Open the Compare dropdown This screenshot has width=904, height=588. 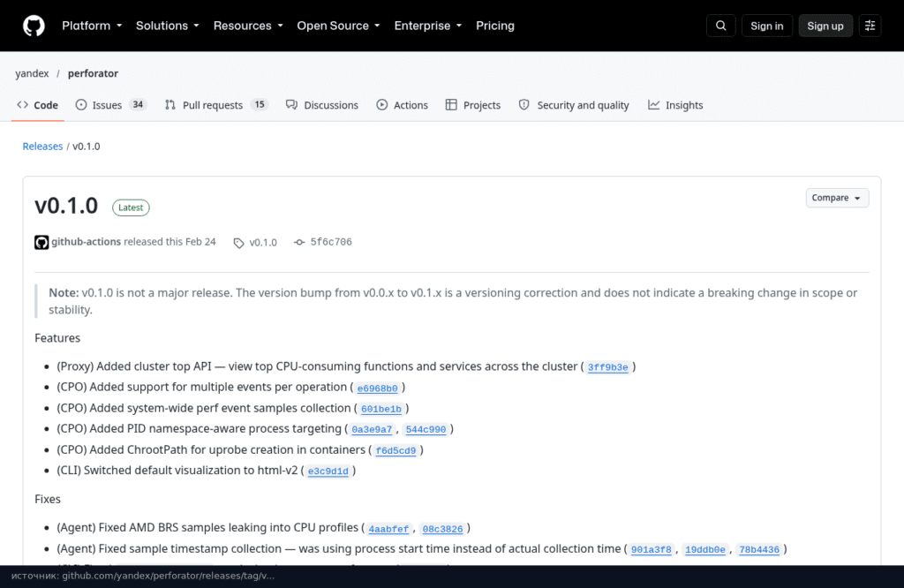click(837, 198)
